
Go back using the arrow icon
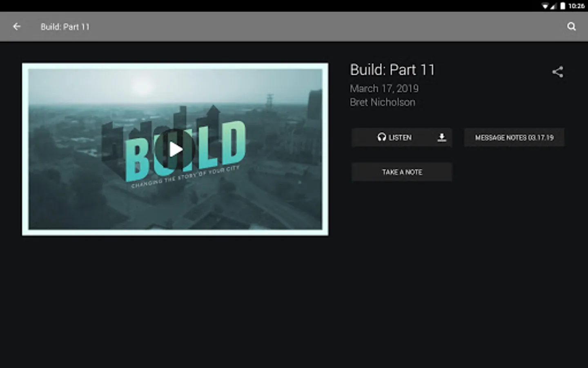pos(17,27)
